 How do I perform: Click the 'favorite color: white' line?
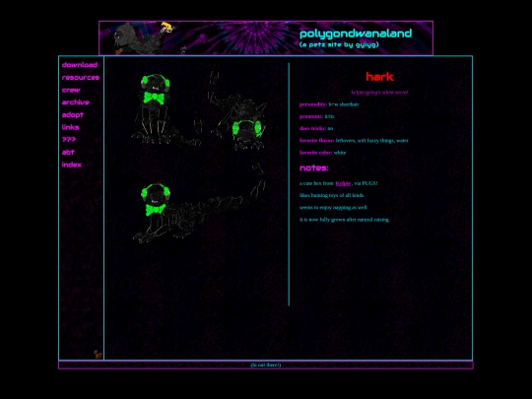click(x=323, y=153)
